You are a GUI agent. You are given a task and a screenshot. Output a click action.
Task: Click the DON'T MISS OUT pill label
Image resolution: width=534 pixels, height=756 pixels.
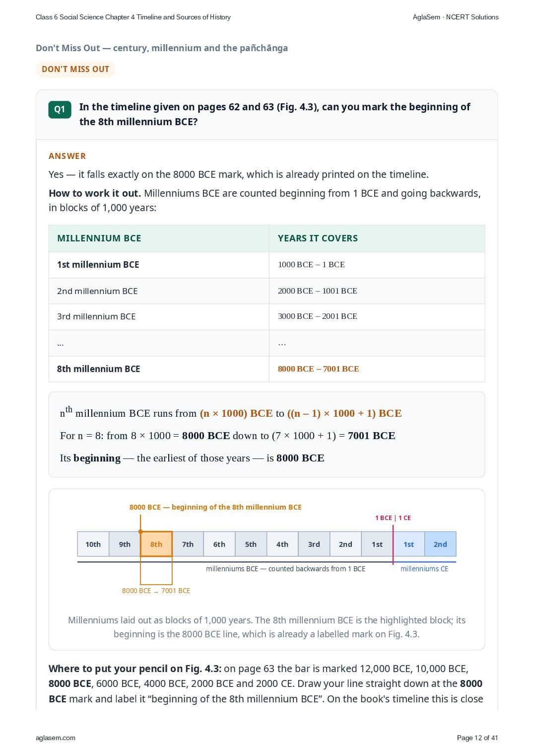click(75, 69)
